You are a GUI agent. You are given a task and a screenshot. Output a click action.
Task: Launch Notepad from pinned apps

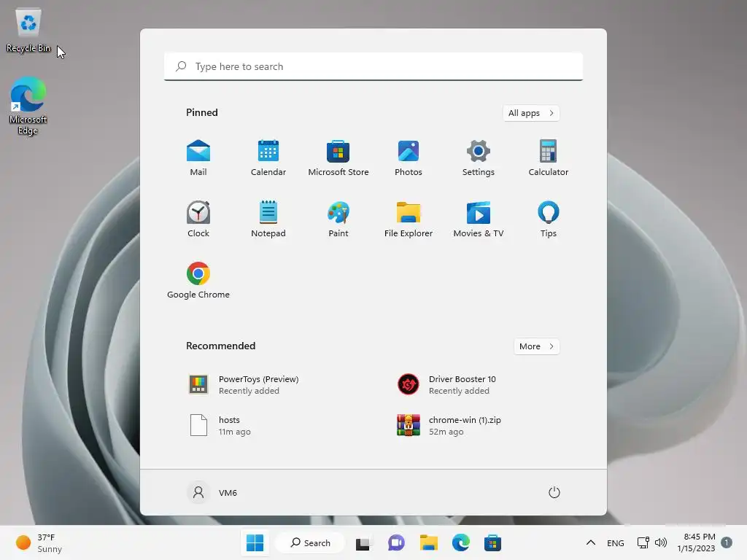tap(268, 219)
